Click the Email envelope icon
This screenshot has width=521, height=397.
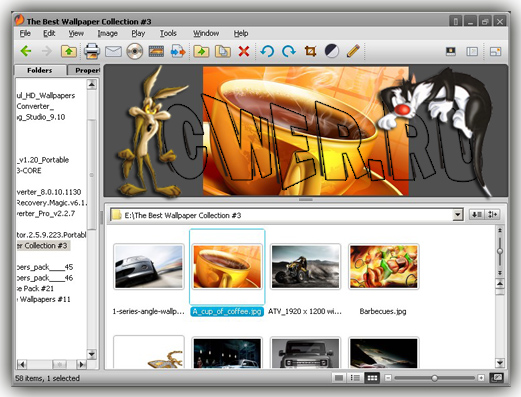(113, 51)
